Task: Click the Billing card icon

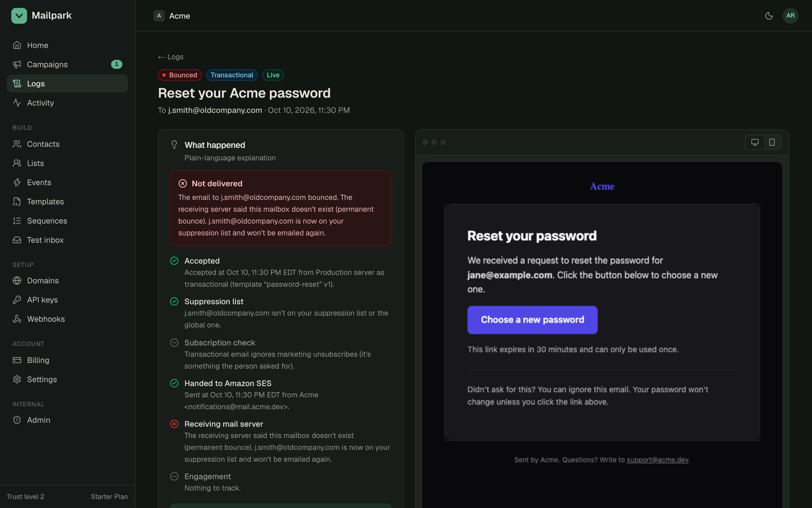Action: click(17, 360)
